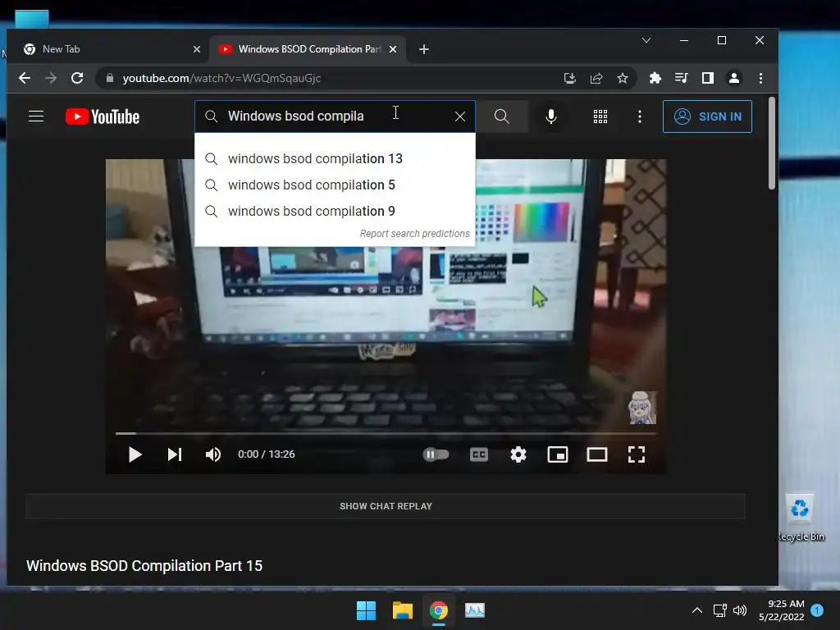Click the channel watermark in video
The image size is (840, 630).
(641, 408)
